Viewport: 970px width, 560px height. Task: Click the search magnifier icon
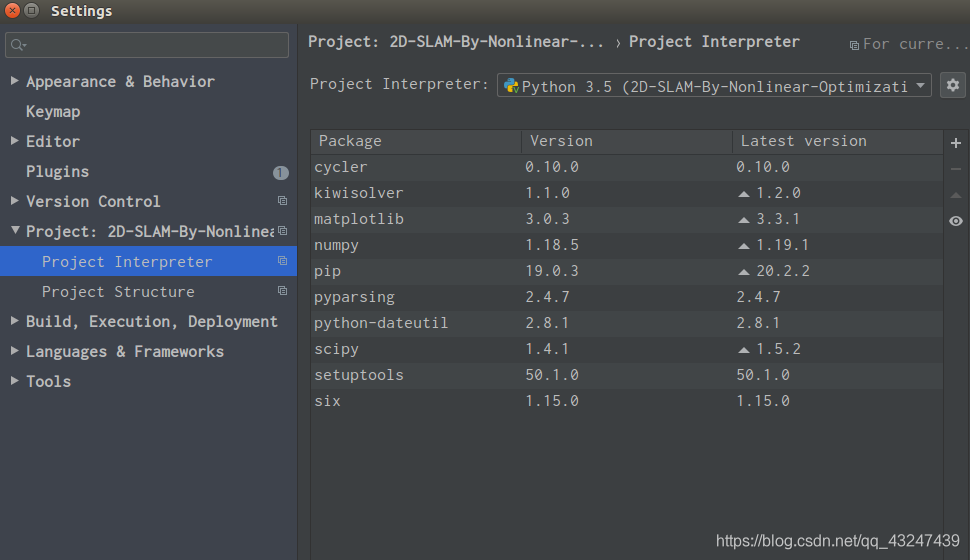18,45
